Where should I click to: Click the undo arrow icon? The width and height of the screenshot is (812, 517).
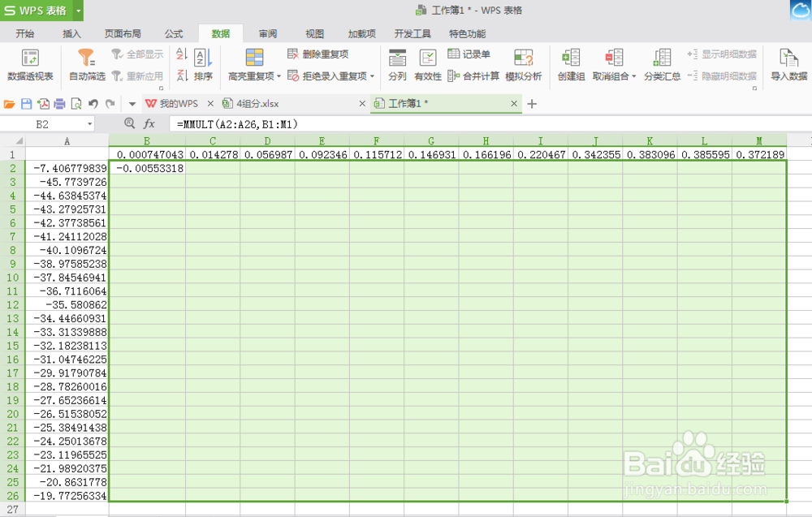[x=93, y=104]
